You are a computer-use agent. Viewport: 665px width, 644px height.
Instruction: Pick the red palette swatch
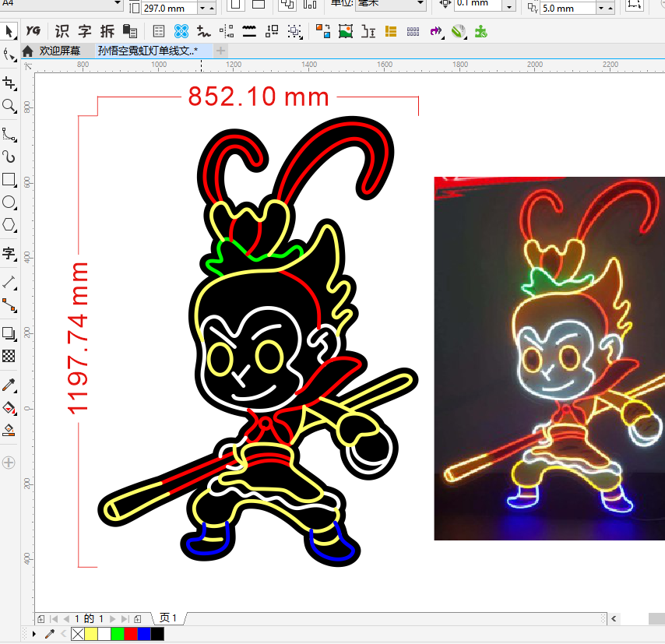[131, 634]
